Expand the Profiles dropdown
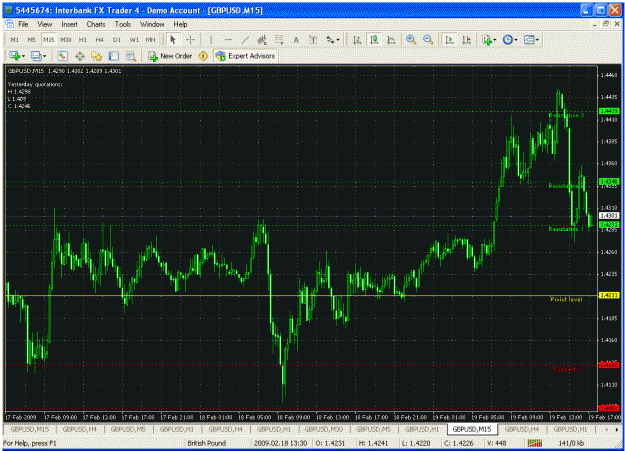The width and height of the screenshot is (625, 451). pos(45,56)
